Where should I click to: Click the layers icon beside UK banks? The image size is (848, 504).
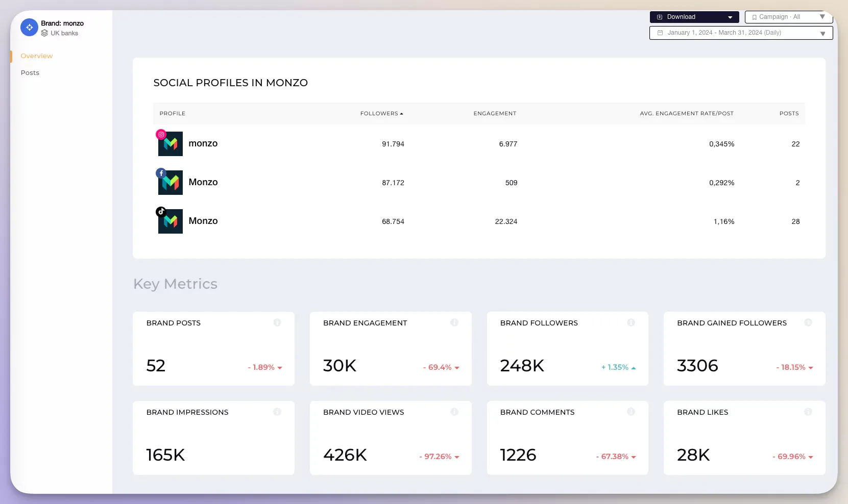click(x=44, y=33)
